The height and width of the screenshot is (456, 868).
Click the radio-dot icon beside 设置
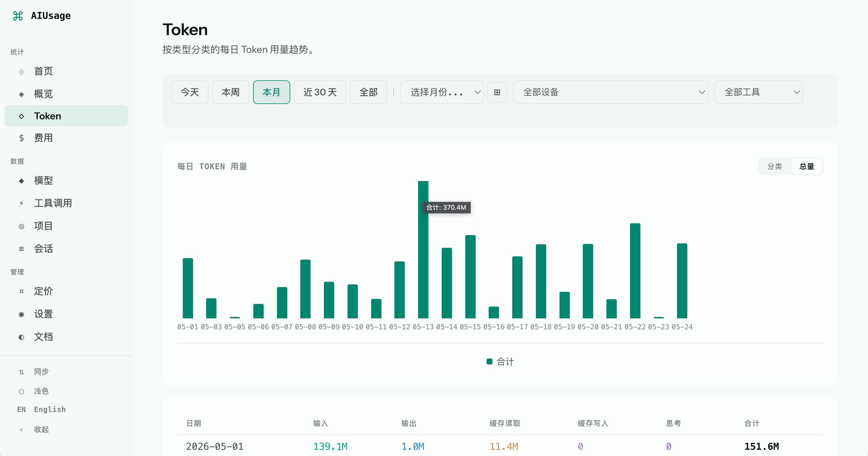[21, 315]
